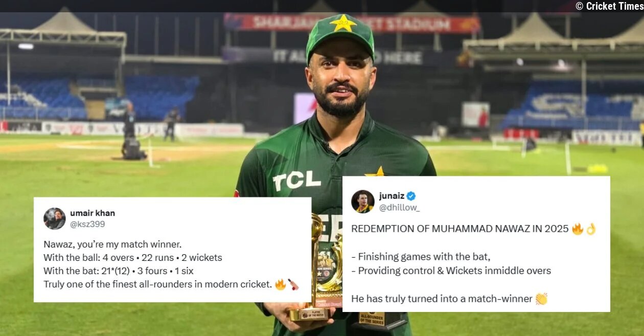Click the TCL logo on the jersey
Viewport: 644px width, 336px height.
(x=296, y=180)
